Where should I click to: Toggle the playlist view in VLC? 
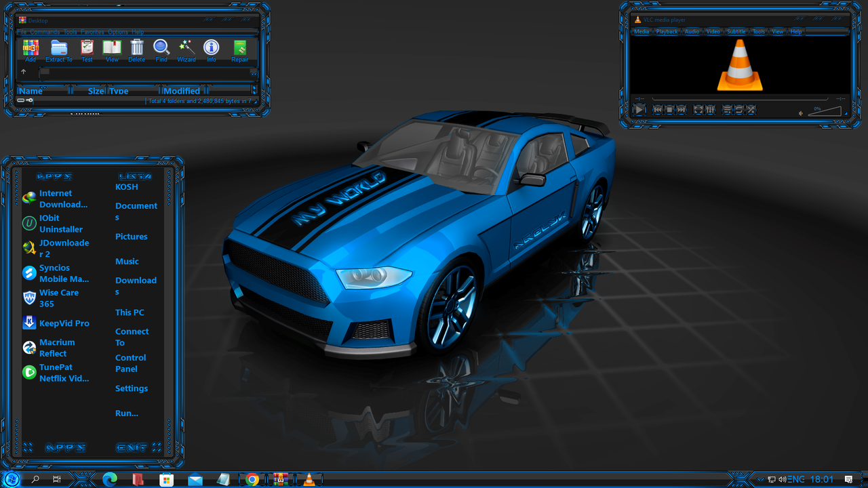coord(727,109)
